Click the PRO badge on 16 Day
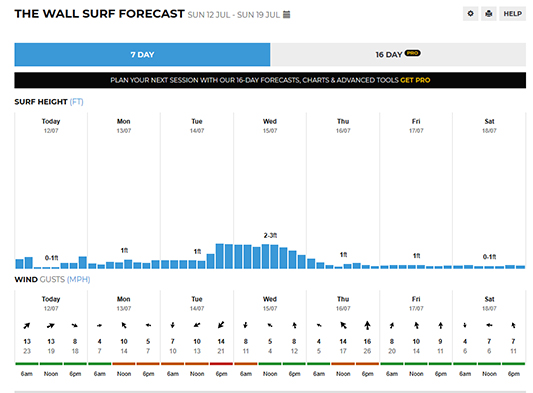The width and height of the screenshot is (533, 393). [412, 53]
